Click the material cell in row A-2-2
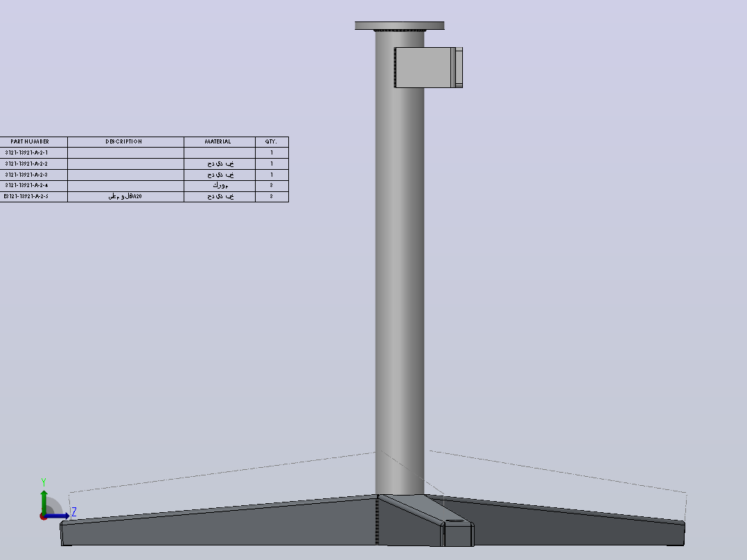Screen dimensions: 747x560 pyautogui.click(x=220, y=164)
